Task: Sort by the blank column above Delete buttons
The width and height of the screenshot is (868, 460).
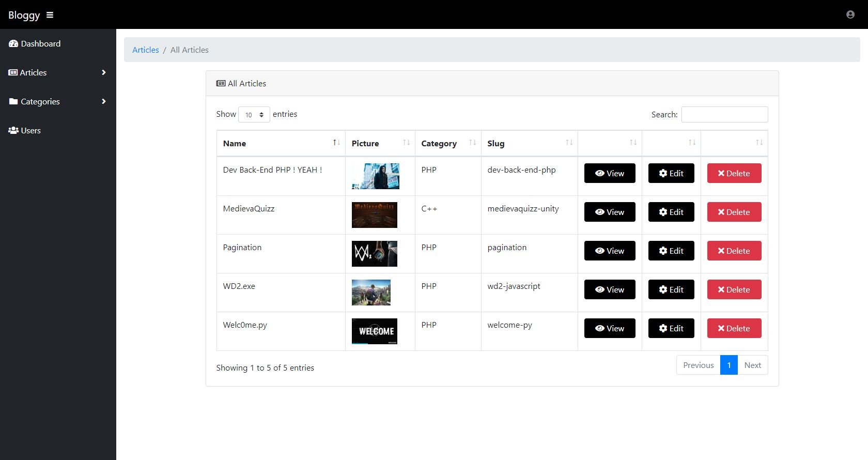Action: pos(734,143)
